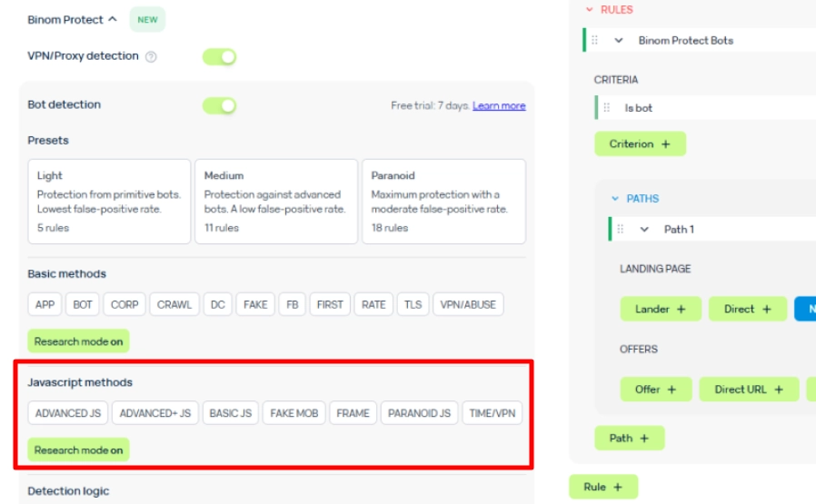Click the Is bot criterion drag handle

(x=607, y=108)
